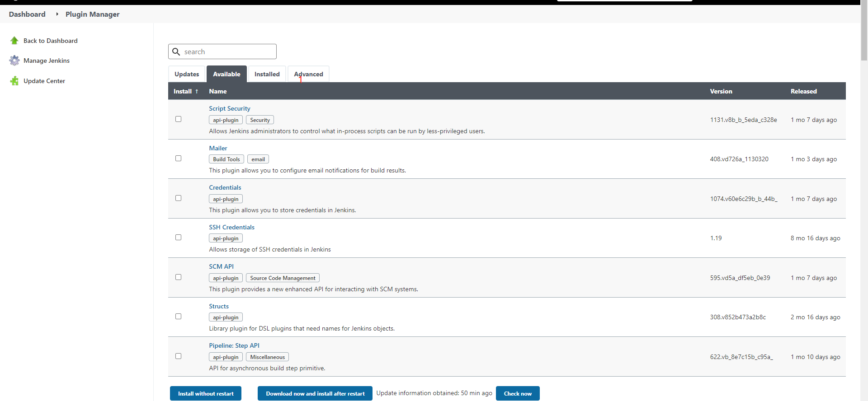
Task: Click '1 mo 3 days ago' release date
Action: (814, 159)
